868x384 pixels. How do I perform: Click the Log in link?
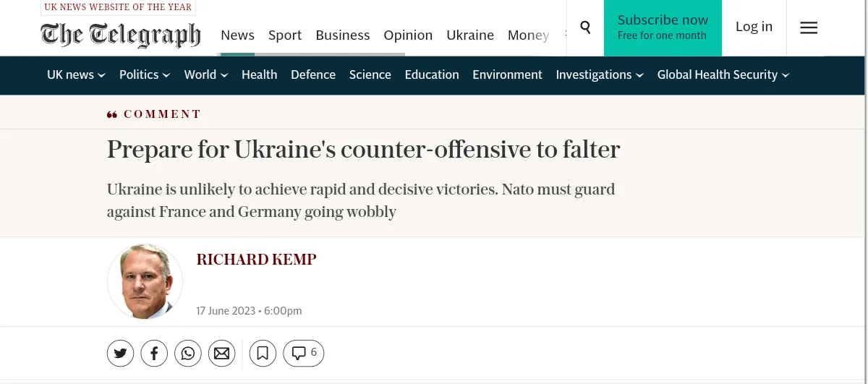point(754,27)
